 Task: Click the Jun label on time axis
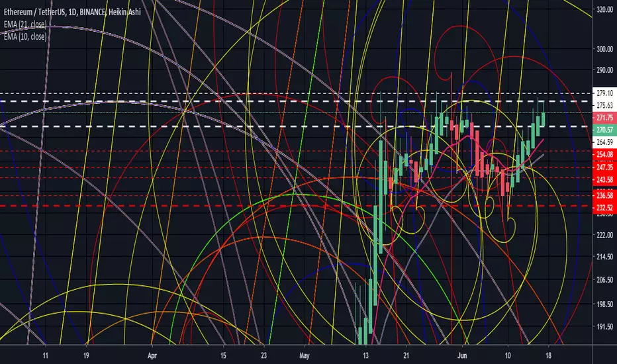click(x=462, y=356)
